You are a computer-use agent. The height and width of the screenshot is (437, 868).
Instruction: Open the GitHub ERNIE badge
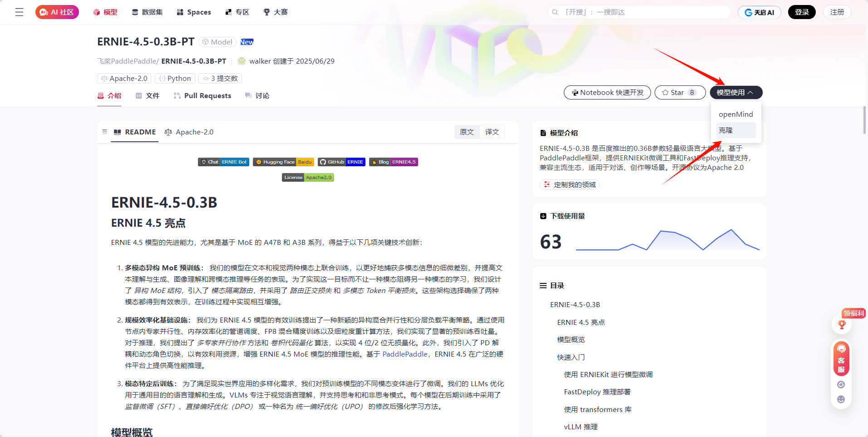pos(341,162)
